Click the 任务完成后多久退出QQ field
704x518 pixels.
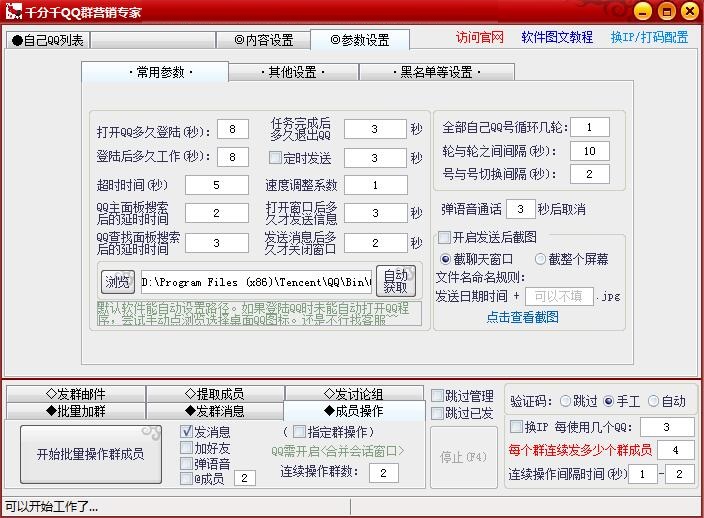[x=375, y=129]
